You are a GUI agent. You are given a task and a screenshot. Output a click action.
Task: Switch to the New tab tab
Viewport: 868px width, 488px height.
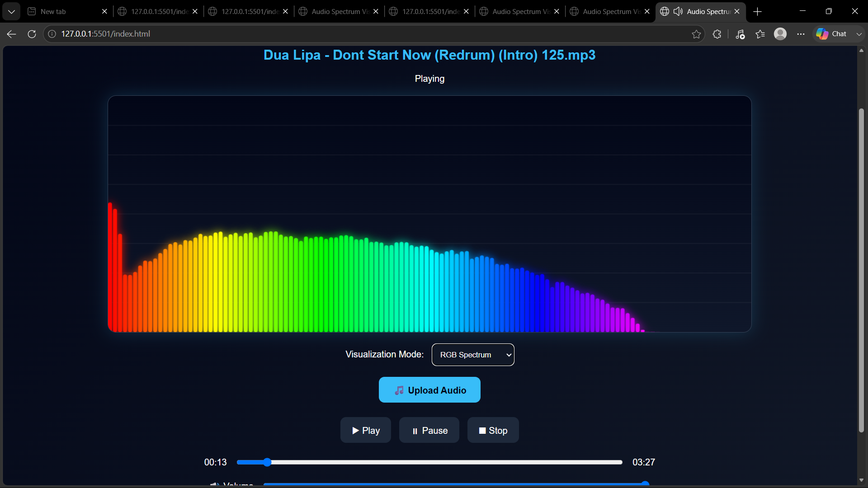(67, 11)
